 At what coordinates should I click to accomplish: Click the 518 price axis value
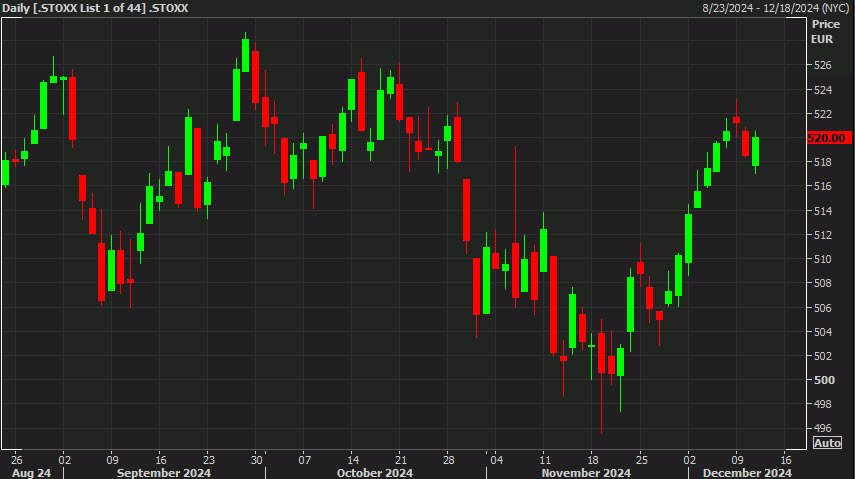[x=822, y=162]
